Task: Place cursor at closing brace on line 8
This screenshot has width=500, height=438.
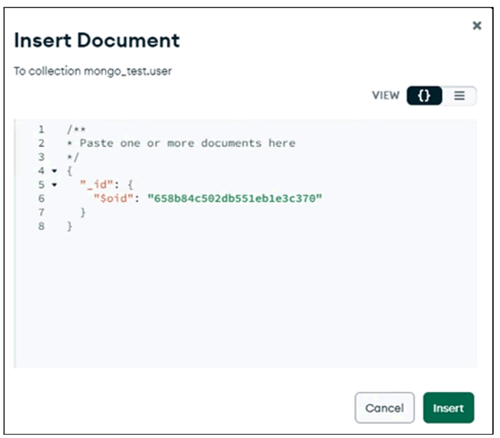Action: click(x=69, y=226)
